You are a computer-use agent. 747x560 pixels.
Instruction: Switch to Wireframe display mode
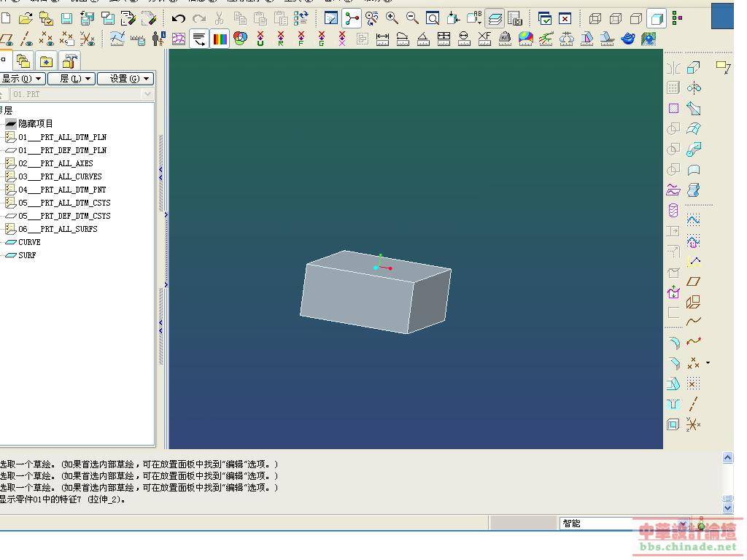point(595,18)
